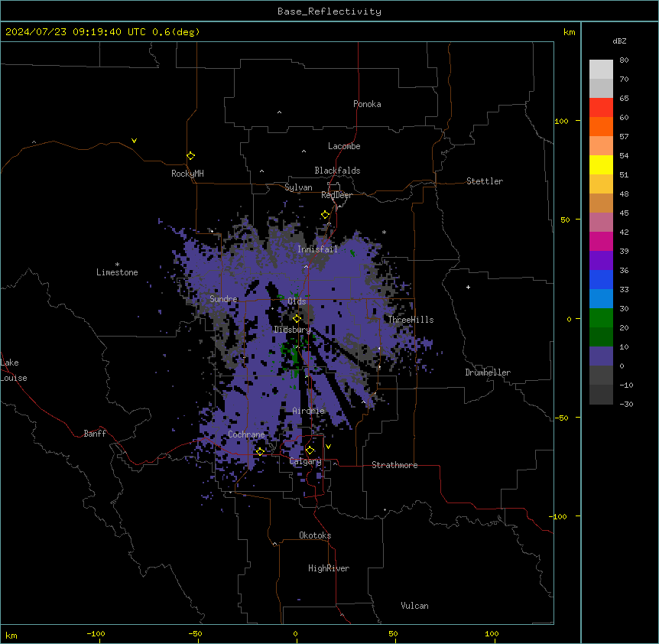The width and height of the screenshot is (659, 644).
Task: Pick the magenta swatch in dBZ legend
Action: click(601, 241)
